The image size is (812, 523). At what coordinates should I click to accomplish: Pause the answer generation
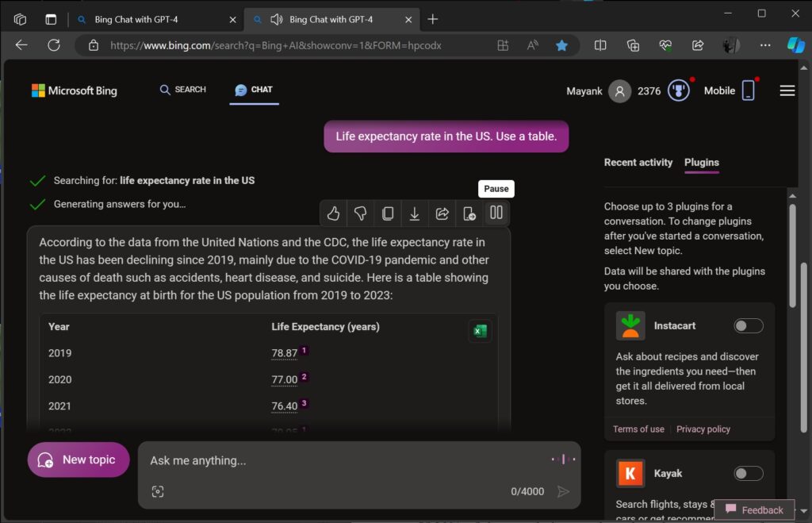pos(496,188)
